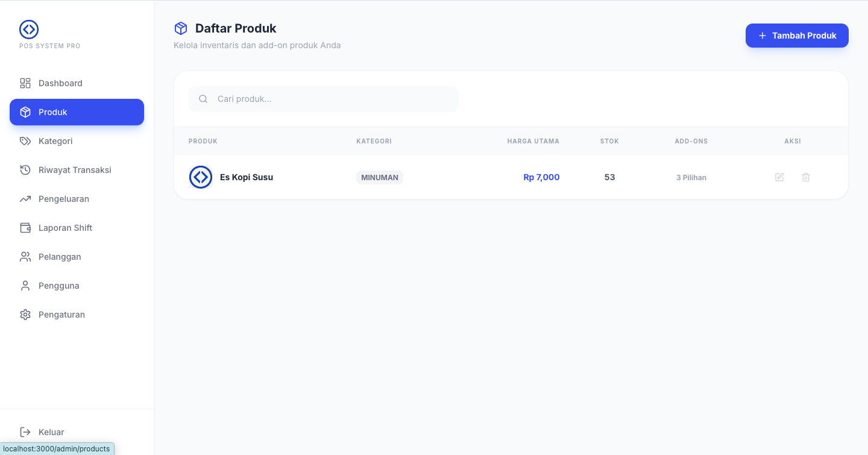Click the box icon beside Daftar Produk
Image resolution: width=868 pixels, height=455 pixels.
point(181,28)
